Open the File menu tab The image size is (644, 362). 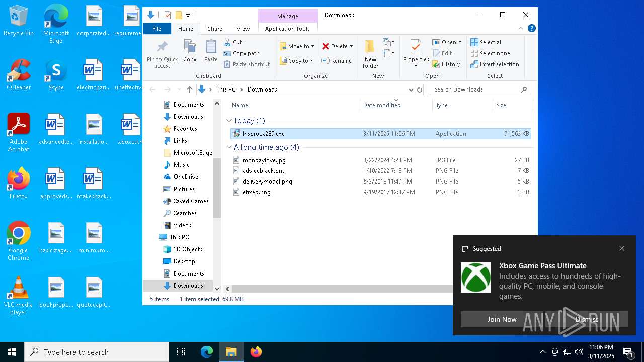pyautogui.click(x=157, y=29)
